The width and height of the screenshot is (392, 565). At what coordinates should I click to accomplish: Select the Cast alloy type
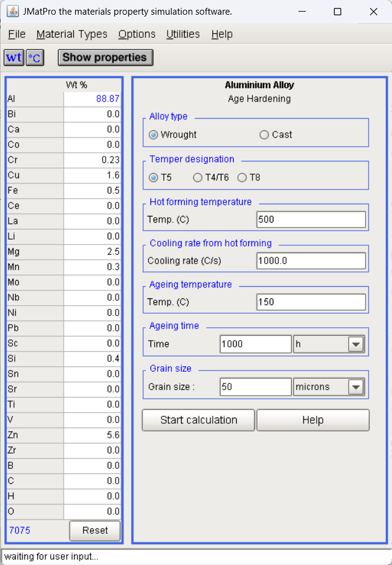pos(264,135)
